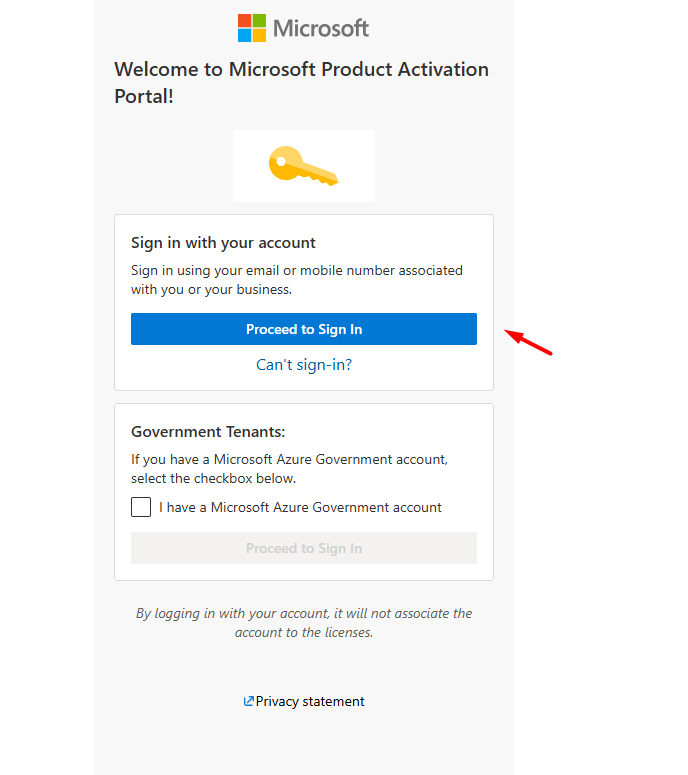Screen dimensions: 688x775
Task: Click the italic license association disclaimer
Action: 304,623
